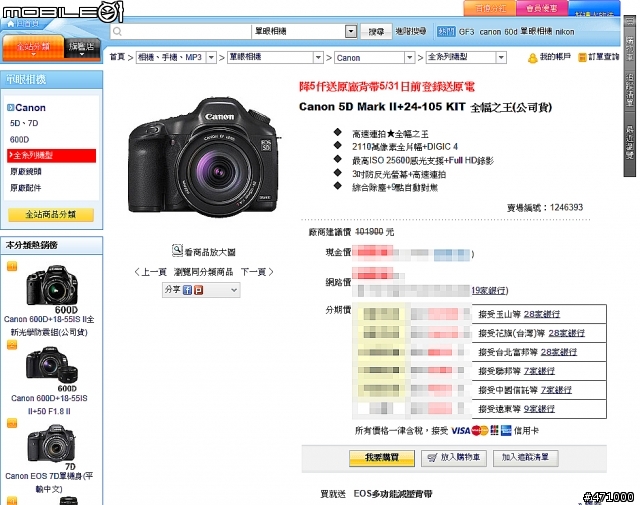Go to 上一頁 previous product
The image size is (640, 505).
[150, 272]
